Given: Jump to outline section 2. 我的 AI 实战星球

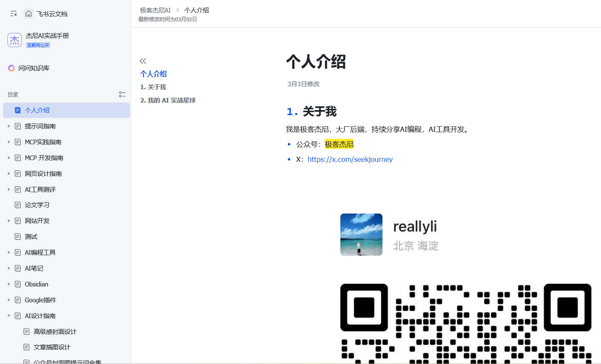Looking at the screenshot, I should (x=168, y=100).
